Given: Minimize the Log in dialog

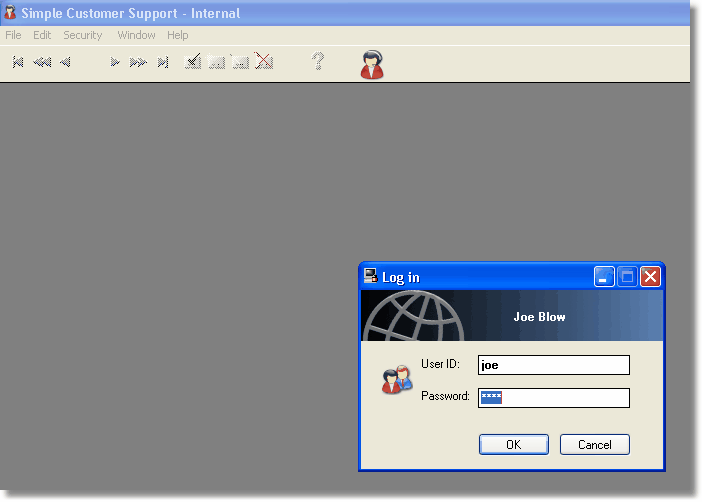Looking at the screenshot, I should click(604, 276).
